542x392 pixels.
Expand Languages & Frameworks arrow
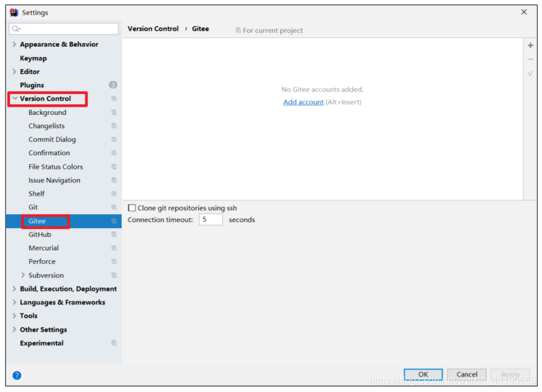click(x=14, y=302)
